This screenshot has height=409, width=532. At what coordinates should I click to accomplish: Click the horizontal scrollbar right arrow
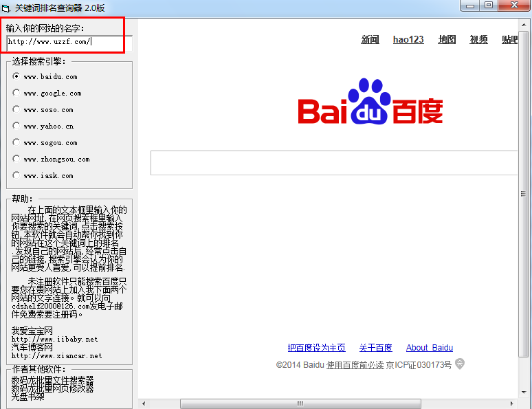point(512,404)
